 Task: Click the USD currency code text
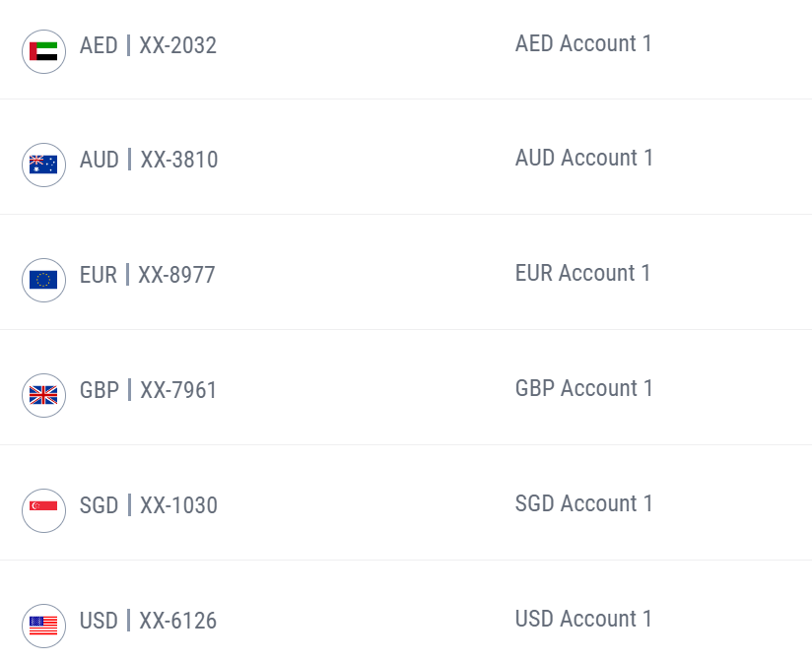[x=99, y=621]
